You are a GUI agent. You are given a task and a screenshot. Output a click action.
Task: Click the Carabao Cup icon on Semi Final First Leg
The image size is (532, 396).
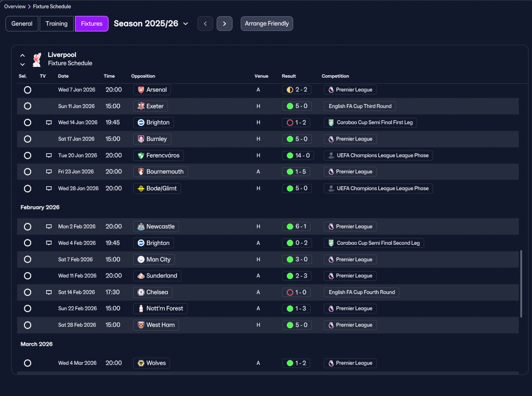(x=331, y=123)
